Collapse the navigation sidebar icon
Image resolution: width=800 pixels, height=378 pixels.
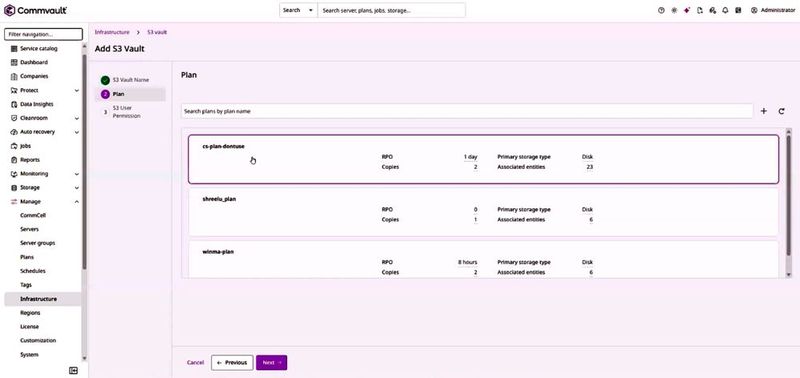pyautogui.click(x=73, y=370)
